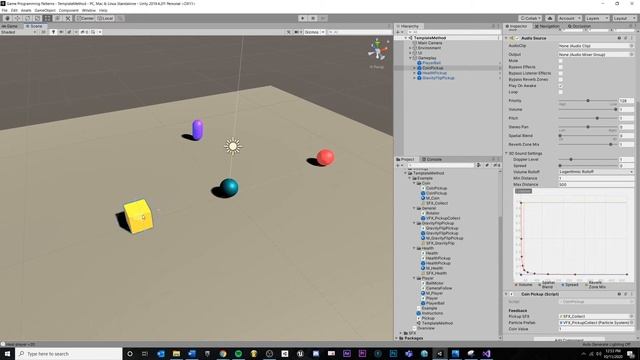
Task: Open the Layers dropdown
Action: coord(596,18)
